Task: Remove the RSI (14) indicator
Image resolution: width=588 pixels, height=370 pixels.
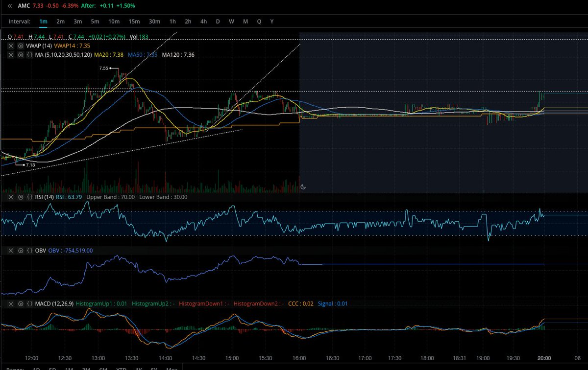Action: point(10,197)
